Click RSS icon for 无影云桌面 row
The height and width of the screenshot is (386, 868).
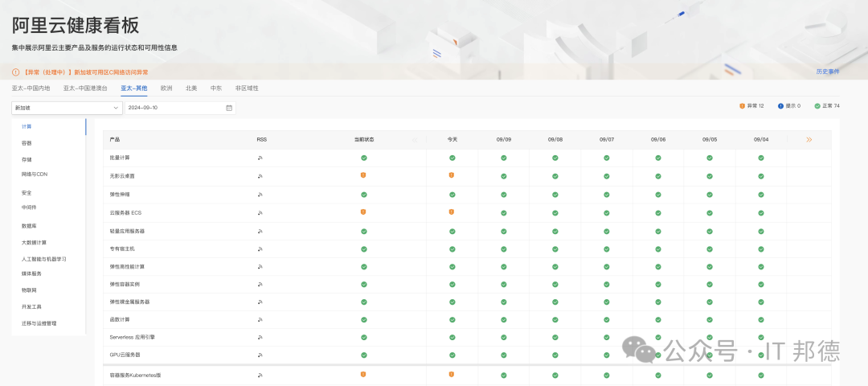click(260, 177)
